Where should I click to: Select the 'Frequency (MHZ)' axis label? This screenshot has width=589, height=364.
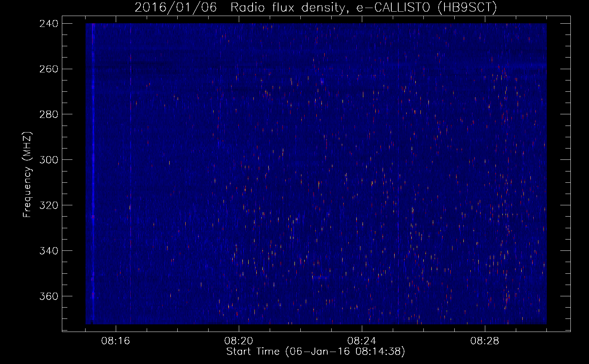point(28,174)
